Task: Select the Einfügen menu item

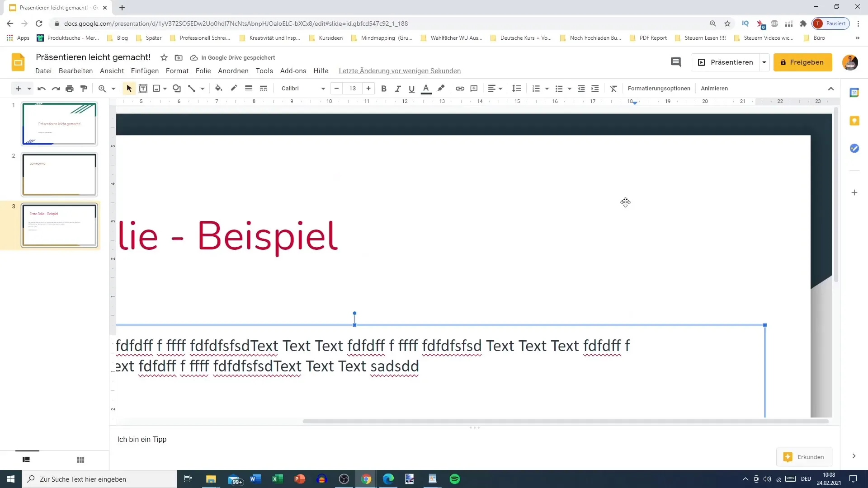Action: [x=145, y=71]
